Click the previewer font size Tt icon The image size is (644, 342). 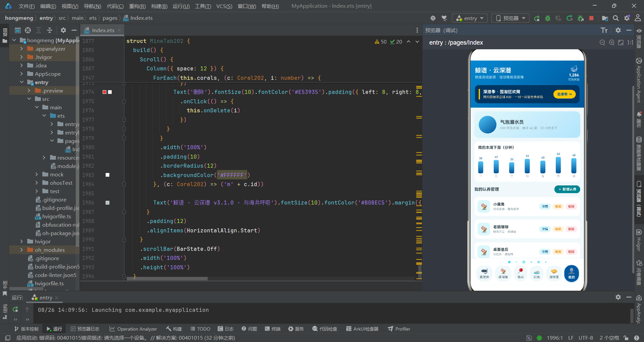click(x=604, y=31)
